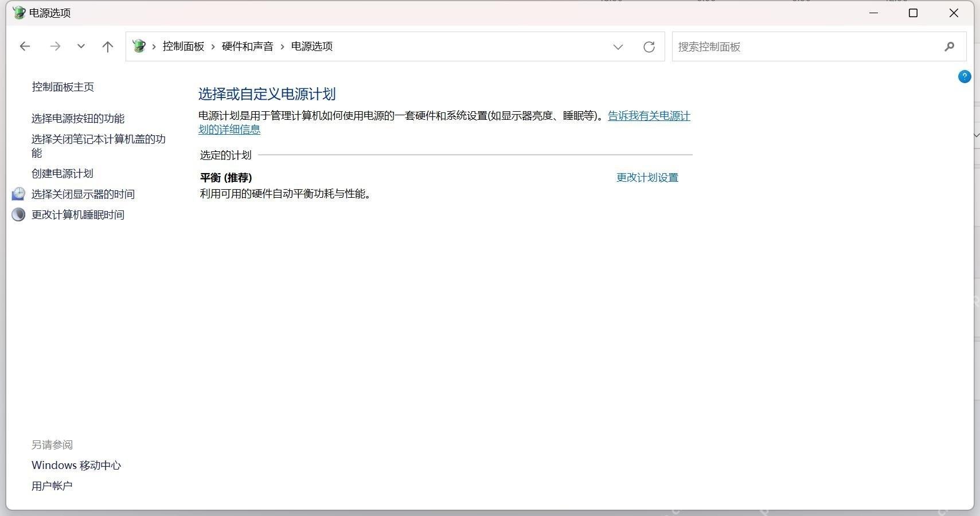This screenshot has width=980, height=516.
Task: Click the back navigation arrow
Action: coord(25,46)
